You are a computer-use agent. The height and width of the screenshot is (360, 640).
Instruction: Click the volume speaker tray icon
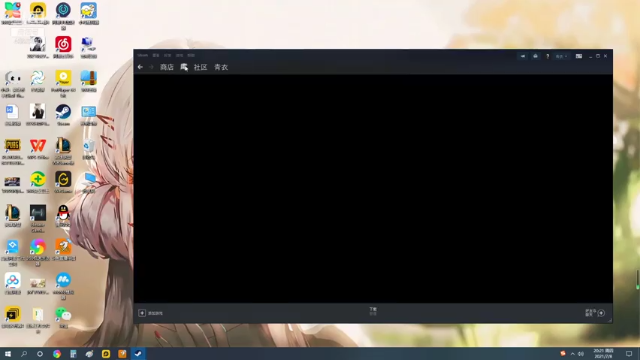[x=581, y=353]
